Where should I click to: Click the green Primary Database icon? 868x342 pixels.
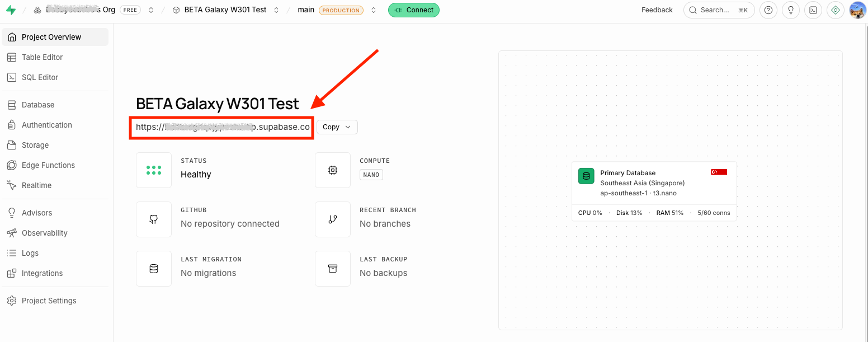(x=586, y=176)
